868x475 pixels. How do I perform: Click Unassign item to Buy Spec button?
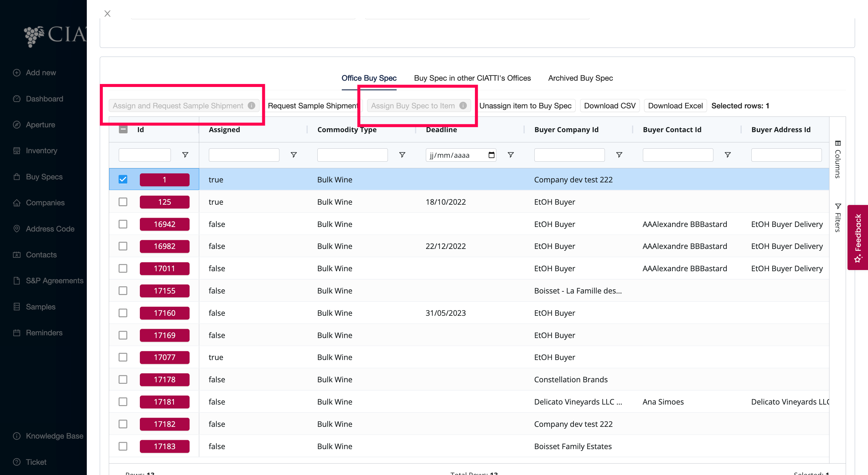[x=525, y=106]
